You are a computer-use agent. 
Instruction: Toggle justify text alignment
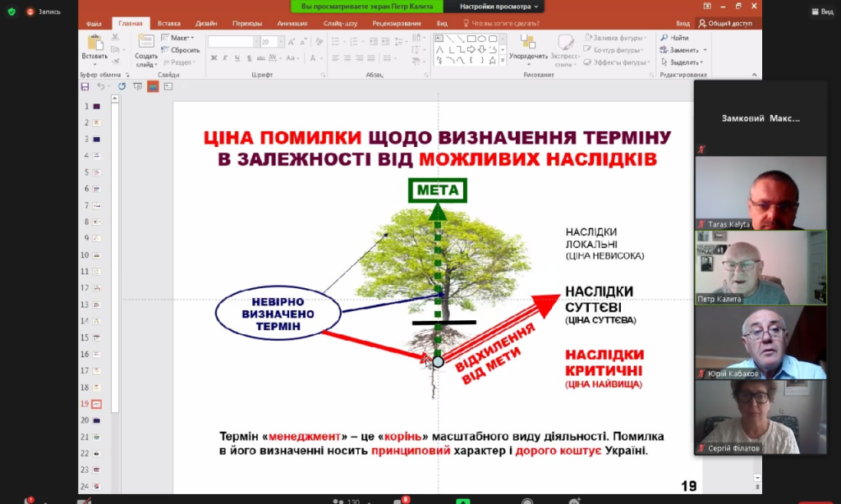tap(370, 58)
